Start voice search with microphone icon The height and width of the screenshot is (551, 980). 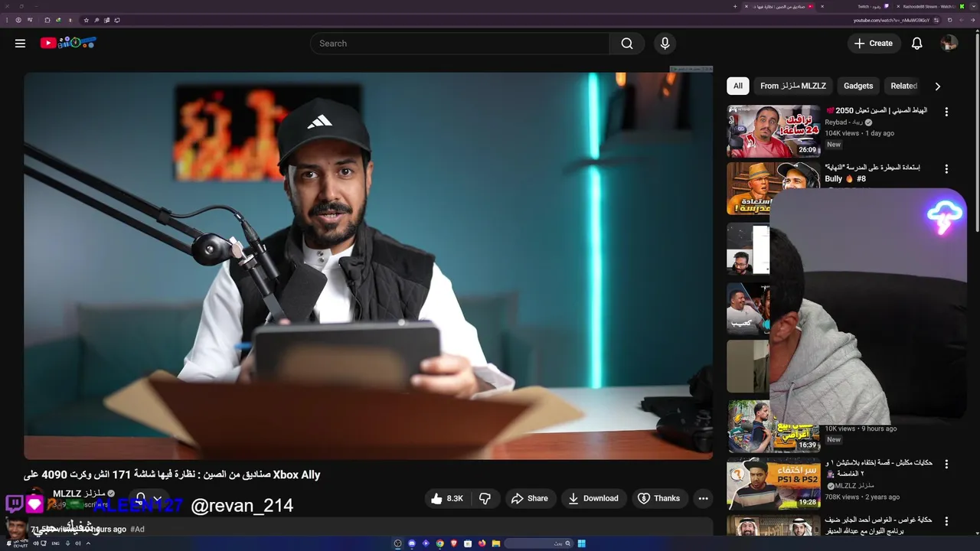(x=665, y=44)
